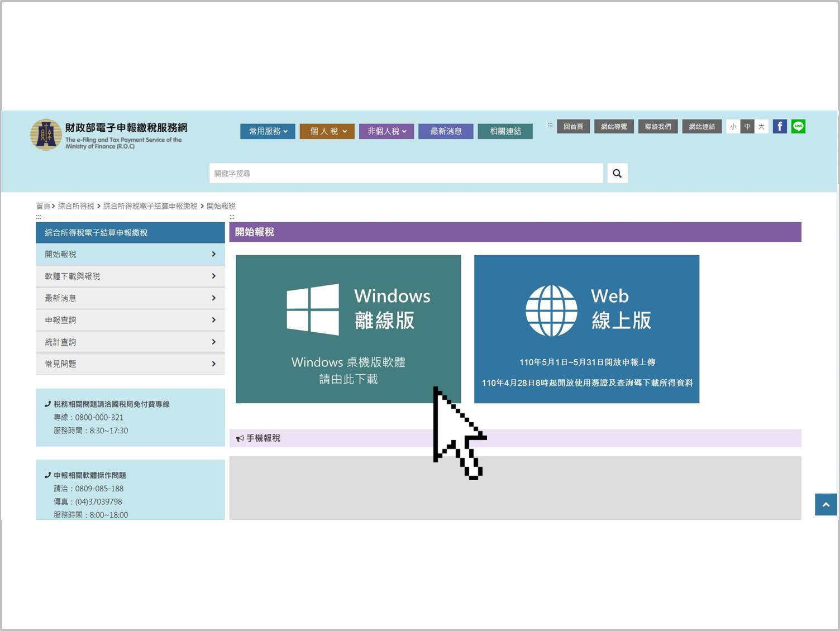Image resolution: width=840 pixels, height=631 pixels.
Task: Click the 開始報稅 breadcrumb item
Action: pos(221,206)
